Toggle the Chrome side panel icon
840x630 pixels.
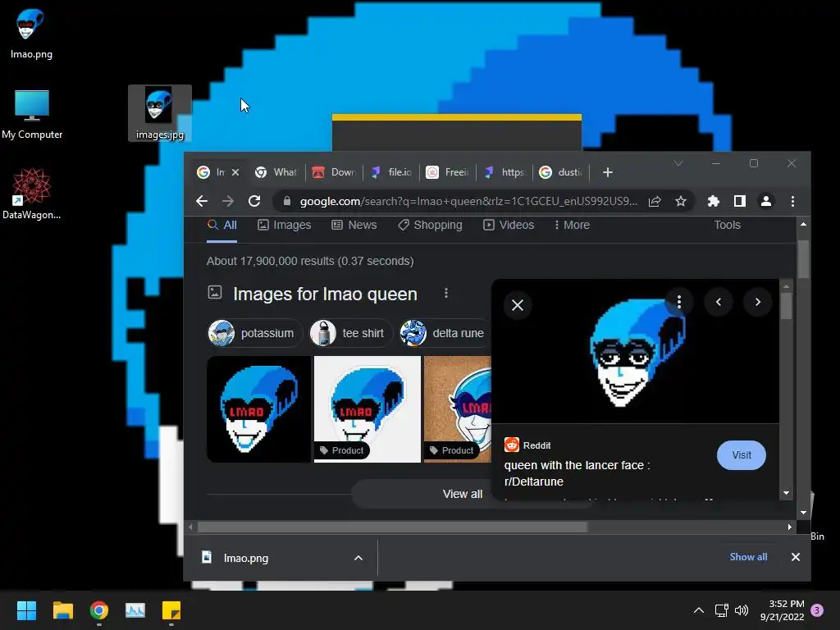click(x=740, y=202)
